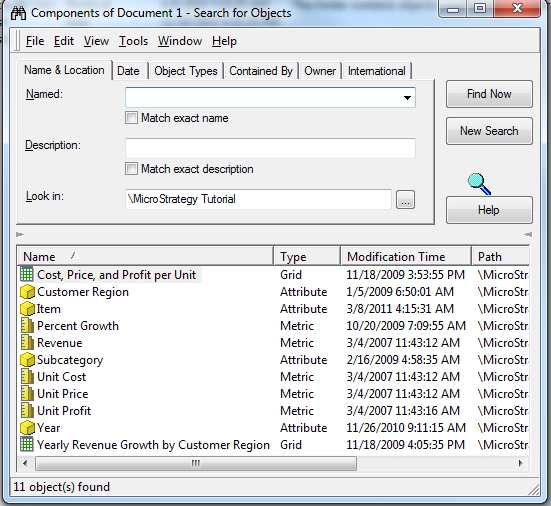This screenshot has height=506, width=551.
Task: Click the scroll right arrow of results list
Action: (520, 463)
